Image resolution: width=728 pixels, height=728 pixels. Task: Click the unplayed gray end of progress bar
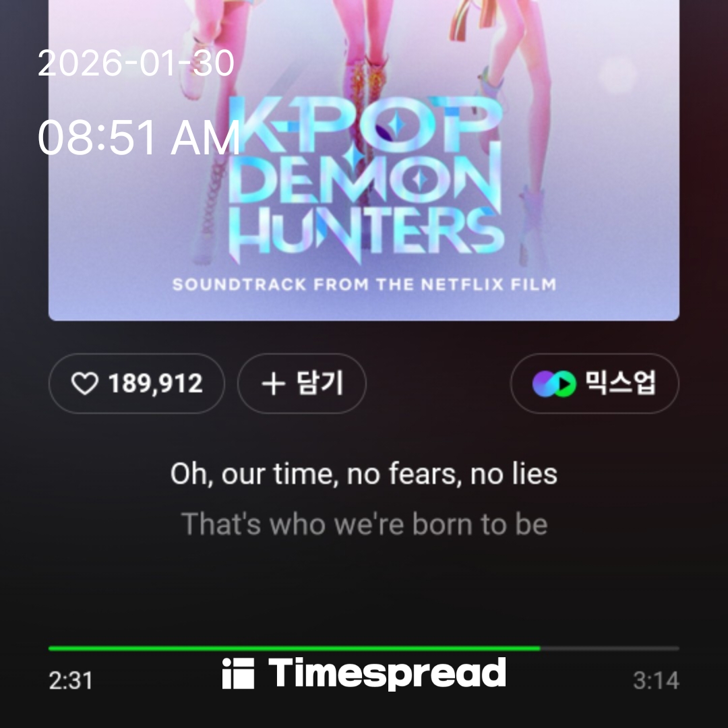click(x=609, y=648)
